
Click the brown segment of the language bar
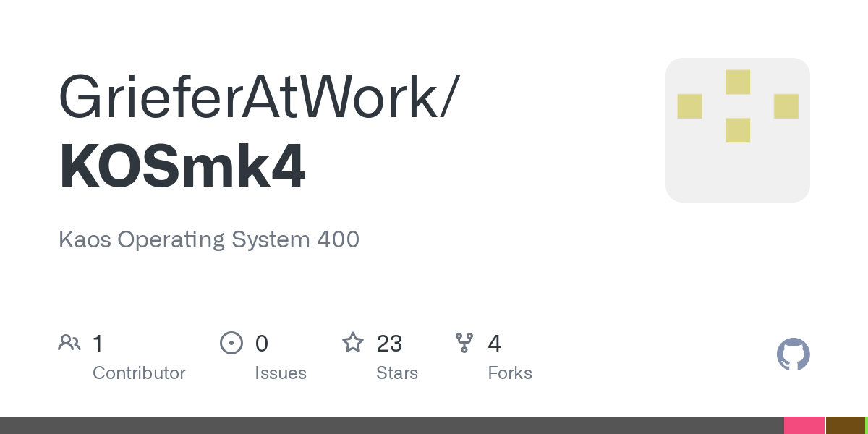pos(846,425)
